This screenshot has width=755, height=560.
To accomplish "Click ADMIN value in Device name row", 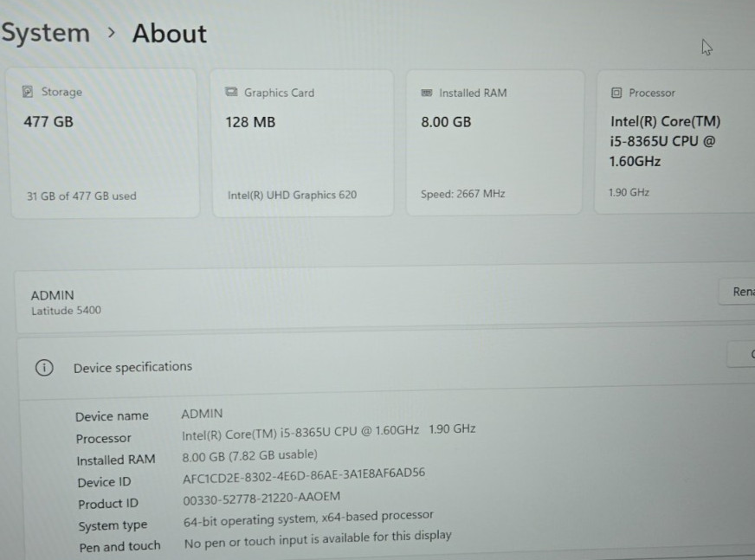I will [x=202, y=414].
